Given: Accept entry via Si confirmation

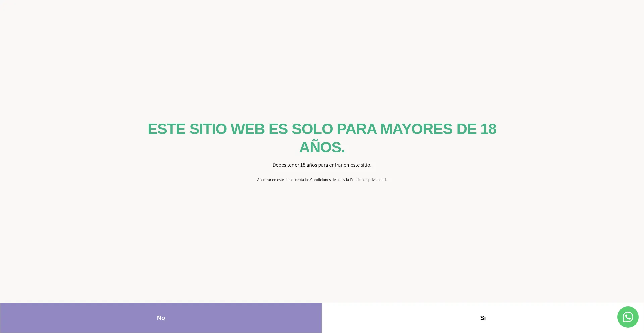Looking at the screenshot, I should tap(483, 318).
